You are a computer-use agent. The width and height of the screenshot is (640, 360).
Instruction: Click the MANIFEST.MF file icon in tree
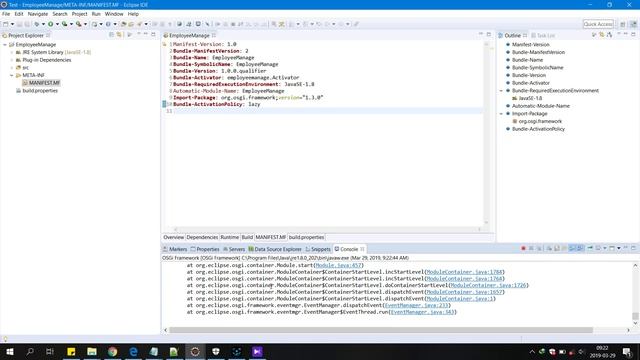click(25, 83)
